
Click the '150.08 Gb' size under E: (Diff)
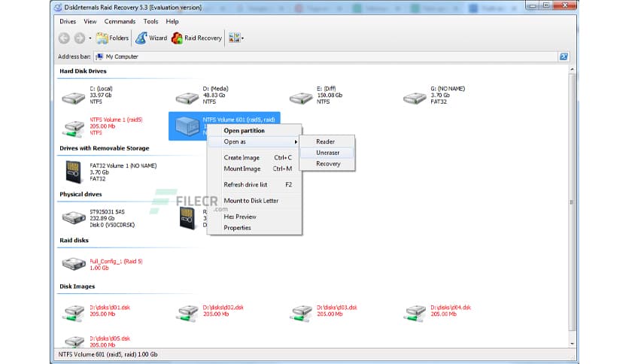pos(330,96)
